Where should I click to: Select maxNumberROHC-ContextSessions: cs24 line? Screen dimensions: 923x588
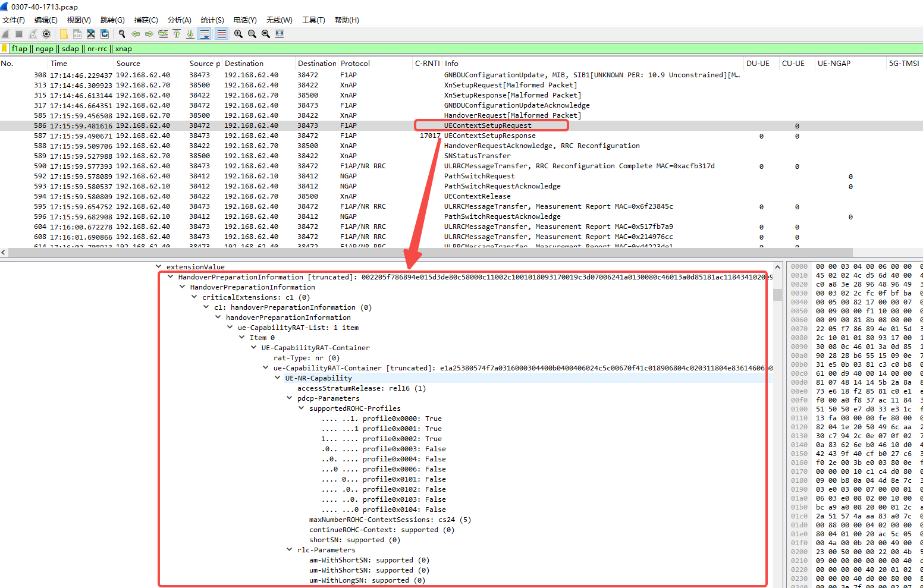coord(390,520)
